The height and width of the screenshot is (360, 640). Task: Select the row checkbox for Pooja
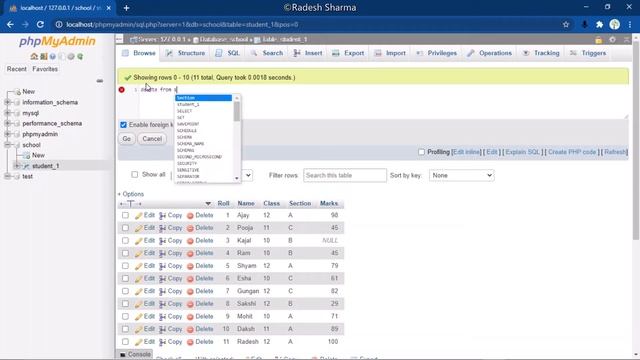pos(125,228)
